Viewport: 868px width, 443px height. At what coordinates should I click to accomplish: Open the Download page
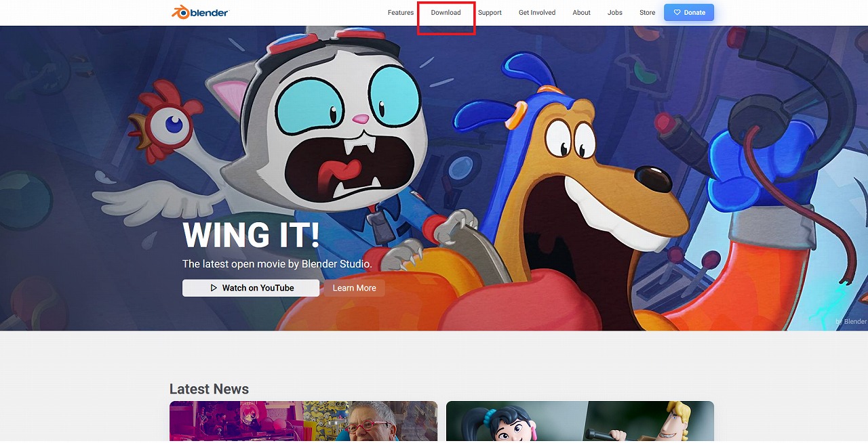tap(446, 13)
